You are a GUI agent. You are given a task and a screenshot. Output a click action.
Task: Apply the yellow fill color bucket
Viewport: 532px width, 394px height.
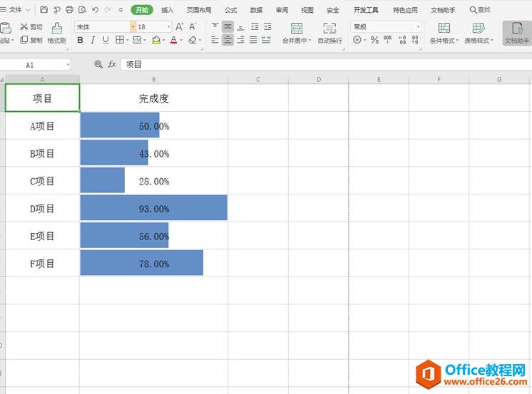pyautogui.click(x=155, y=40)
